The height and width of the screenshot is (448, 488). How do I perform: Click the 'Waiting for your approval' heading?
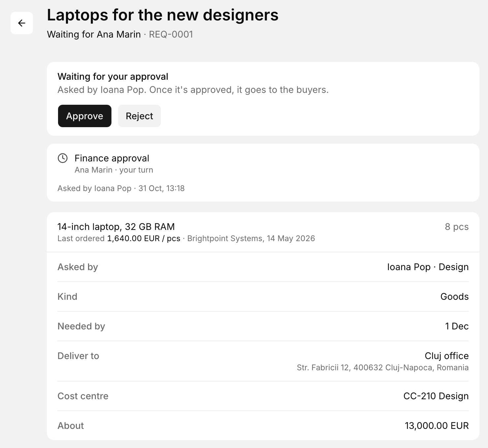pos(113,76)
